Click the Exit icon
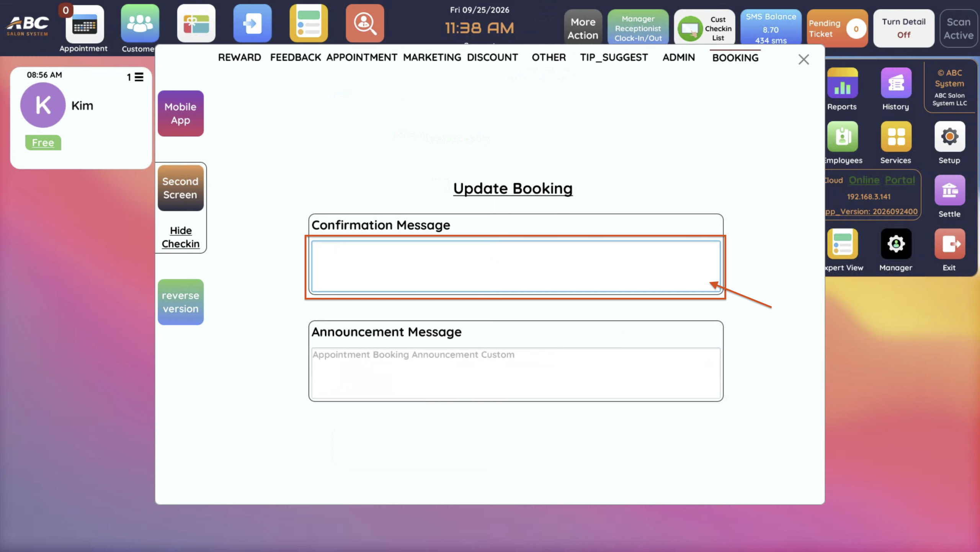980x552 pixels. tap(949, 244)
